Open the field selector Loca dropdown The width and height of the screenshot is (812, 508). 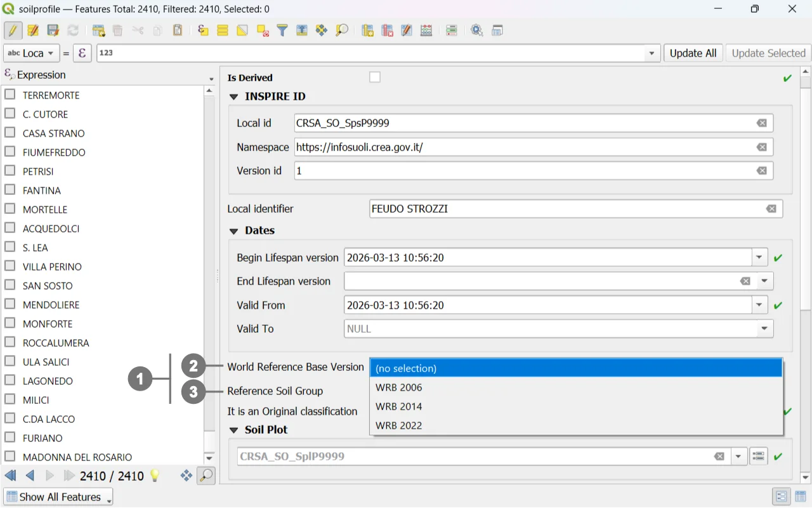coord(32,53)
